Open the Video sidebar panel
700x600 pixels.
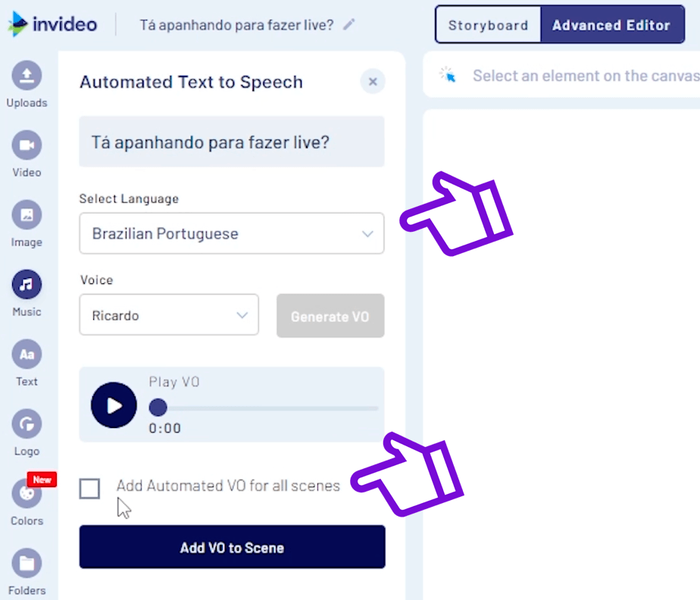click(27, 154)
